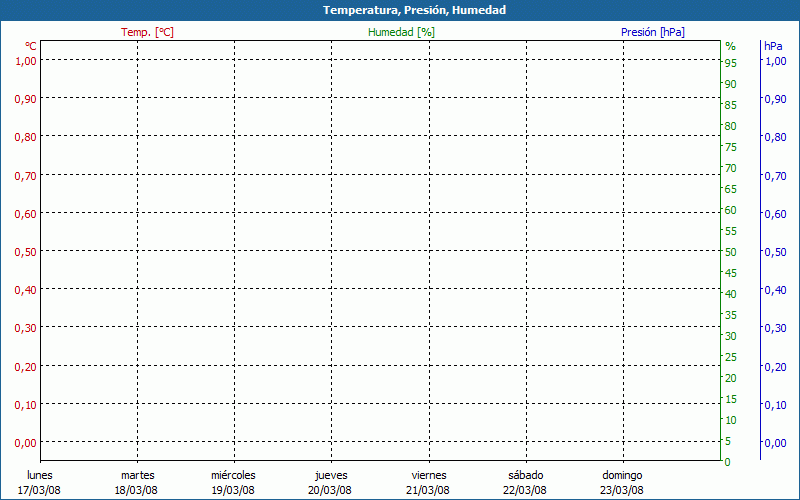
Task: Click the chart title "Temperatura, Presión, Humedad"
Action: pyautogui.click(x=400, y=10)
